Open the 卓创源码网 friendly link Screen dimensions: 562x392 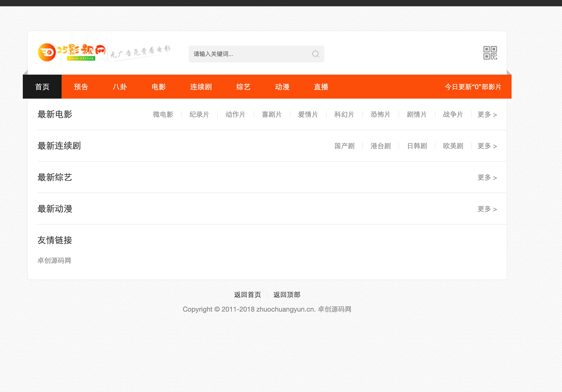(x=54, y=260)
